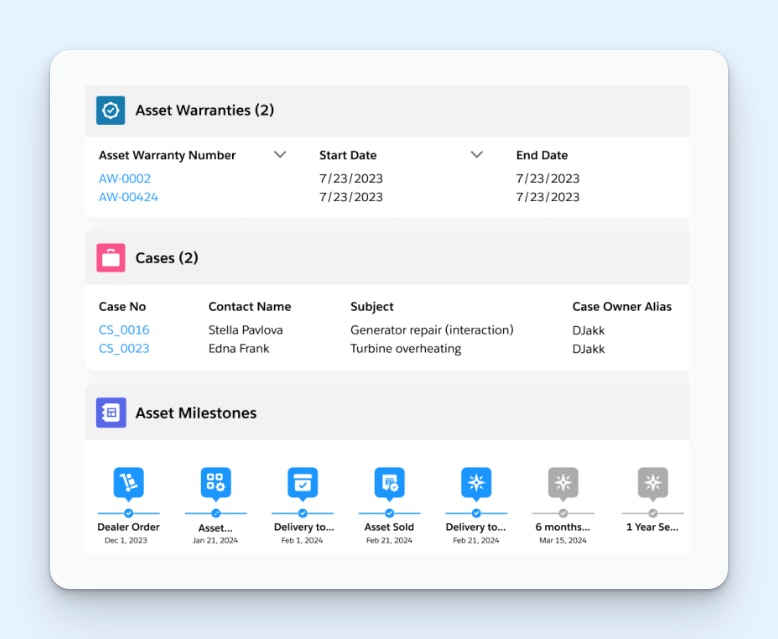Select the Feb 1, 2024 Delivery milestone icon
This screenshot has width=778, height=639.
[303, 483]
